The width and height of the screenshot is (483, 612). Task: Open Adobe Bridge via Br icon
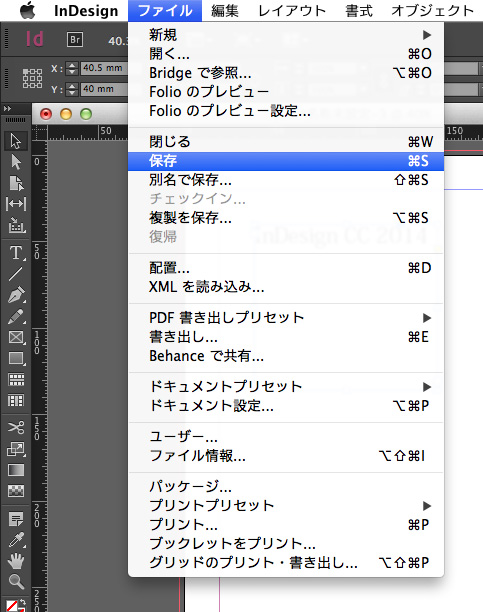(x=75, y=40)
